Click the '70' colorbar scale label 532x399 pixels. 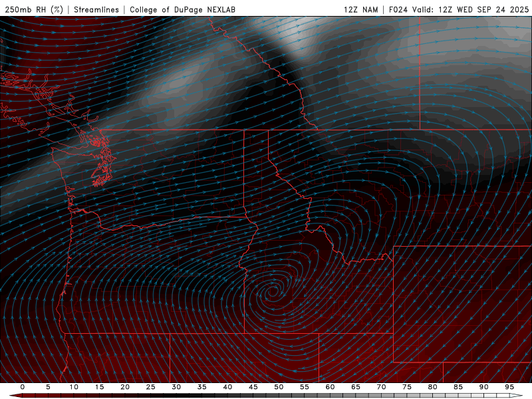click(x=381, y=387)
